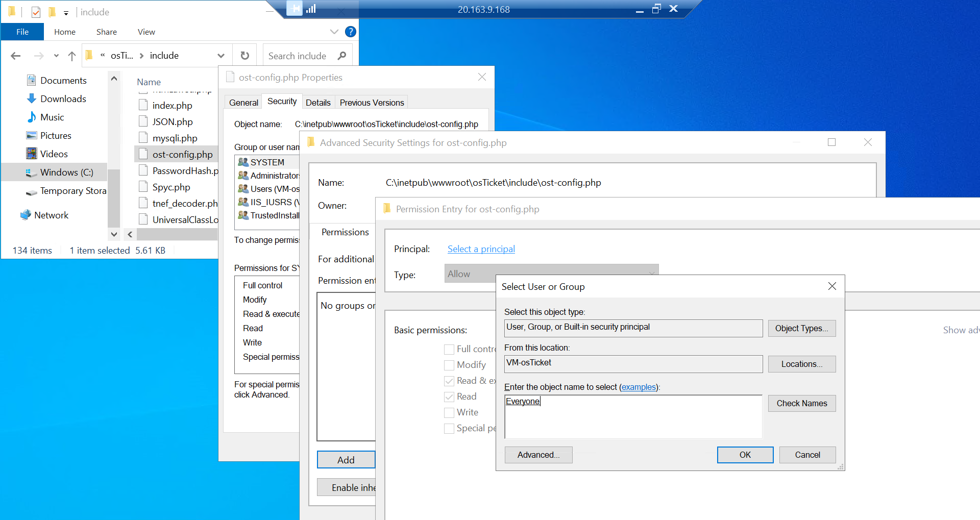The width and height of the screenshot is (980, 520).
Task: Switch to the Details tab
Action: (318, 102)
